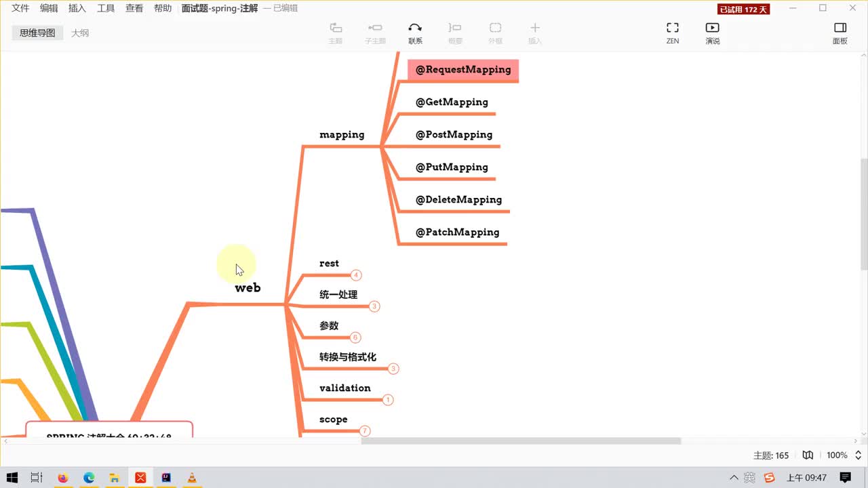The width and height of the screenshot is (868, 488).
Task: Open the 查看 menu
Action: tap(134, 8)
